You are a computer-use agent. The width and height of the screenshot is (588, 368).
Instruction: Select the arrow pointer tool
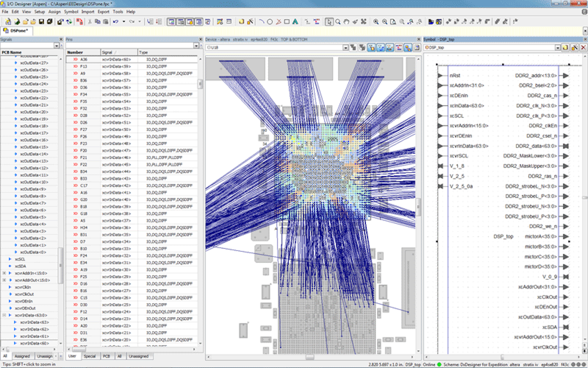point(329,22)
